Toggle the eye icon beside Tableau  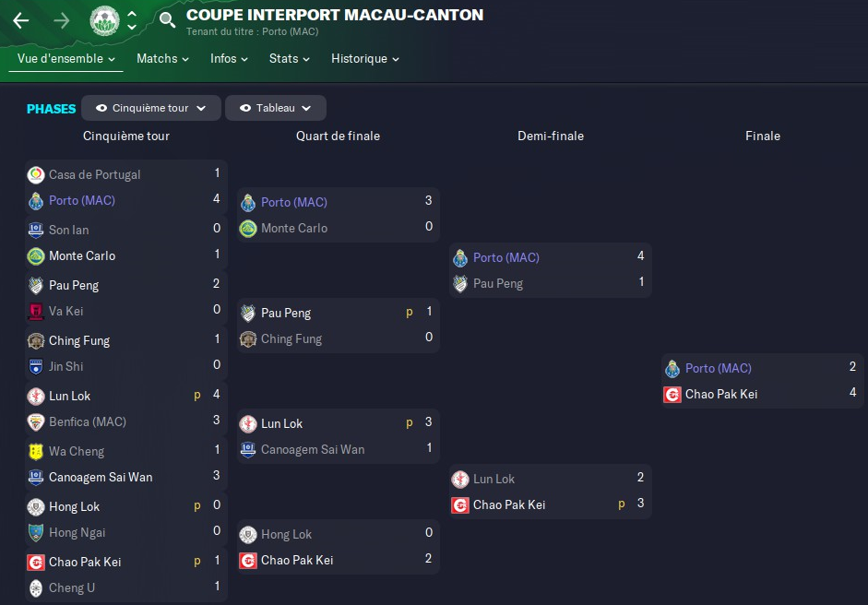pos(244,108)
